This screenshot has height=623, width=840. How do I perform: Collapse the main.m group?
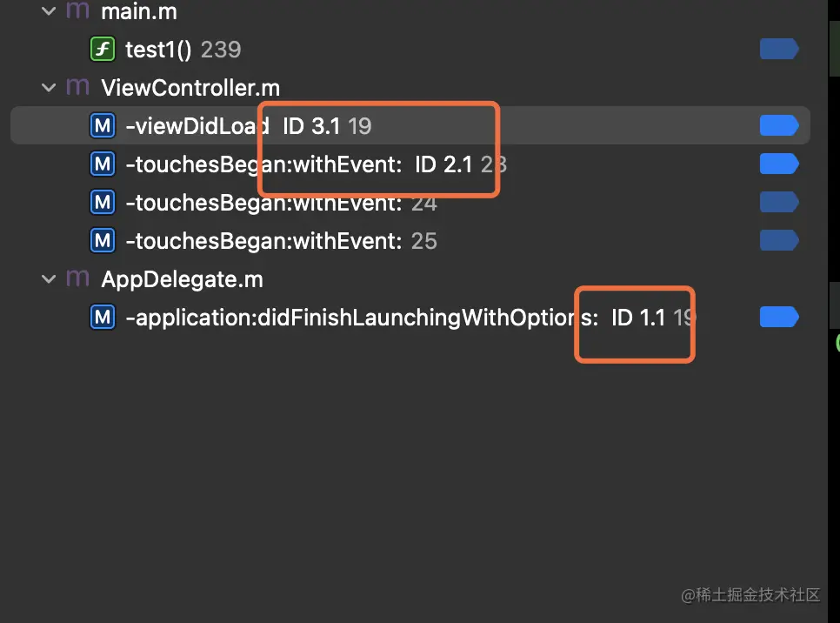pos(49,11)
